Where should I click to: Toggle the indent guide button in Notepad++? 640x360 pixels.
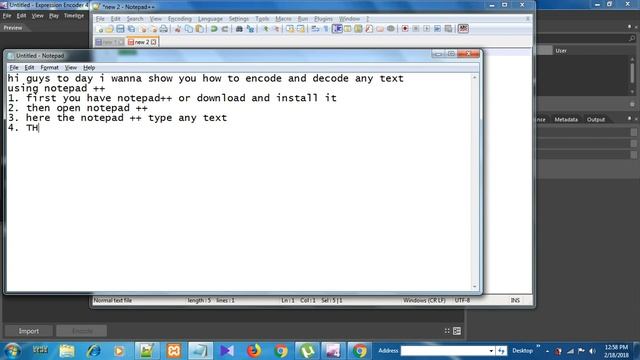coord(337,29)
